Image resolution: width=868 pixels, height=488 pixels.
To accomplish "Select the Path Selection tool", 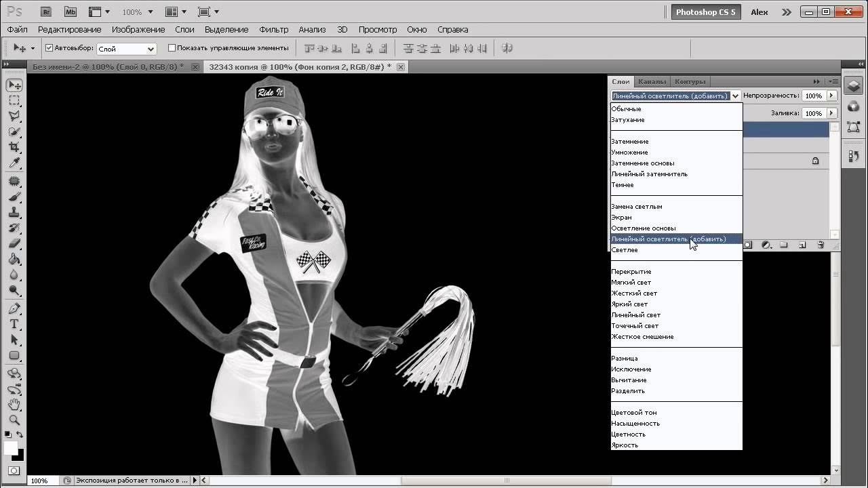I will (x=14, y=340).
